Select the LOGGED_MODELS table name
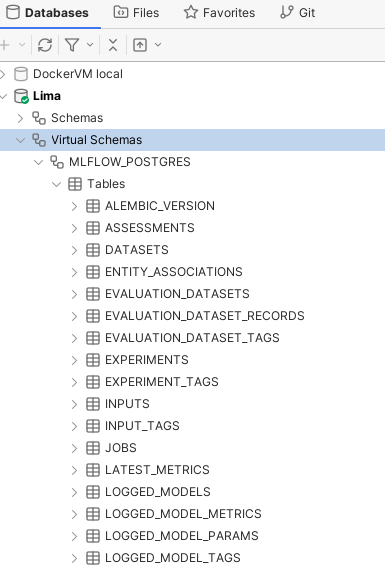The height and width of the screenshot is (572, 385). tap(158, 492)
